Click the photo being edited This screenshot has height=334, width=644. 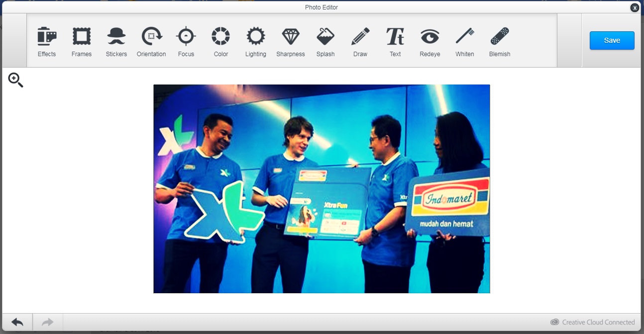pos(322,189)
